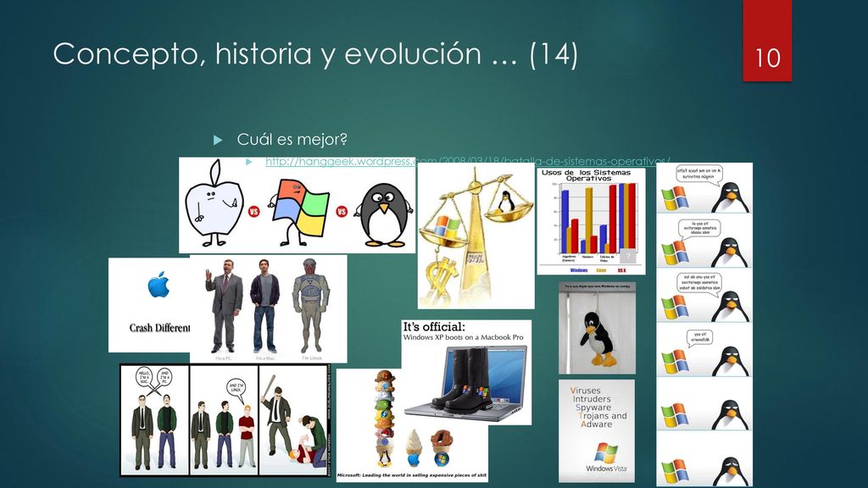The width and height of the screenshot is (868, 488).
Task: Click the blue Apple logo above 'Crash Different'
Action: [159, 285]
